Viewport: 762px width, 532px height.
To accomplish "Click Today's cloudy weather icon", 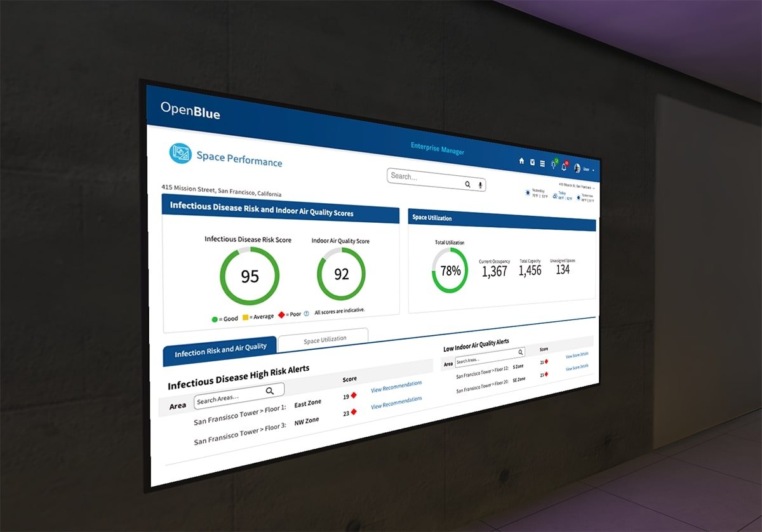I will [555, 196].
